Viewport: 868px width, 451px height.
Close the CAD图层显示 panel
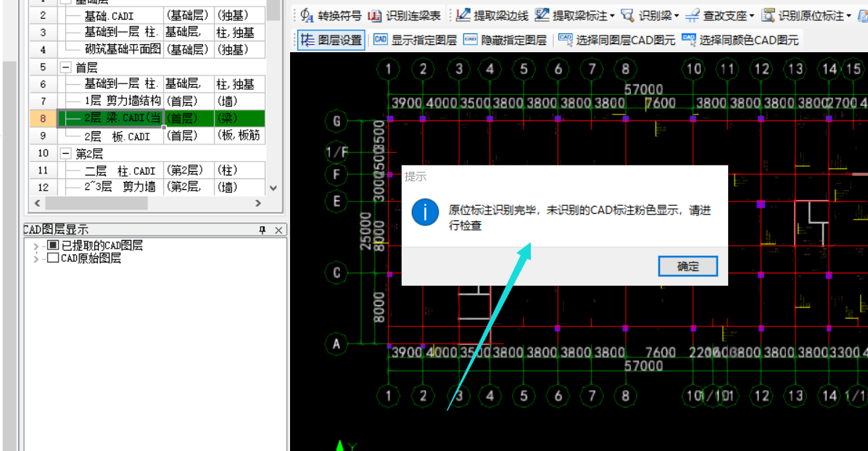tap(278, 230)
